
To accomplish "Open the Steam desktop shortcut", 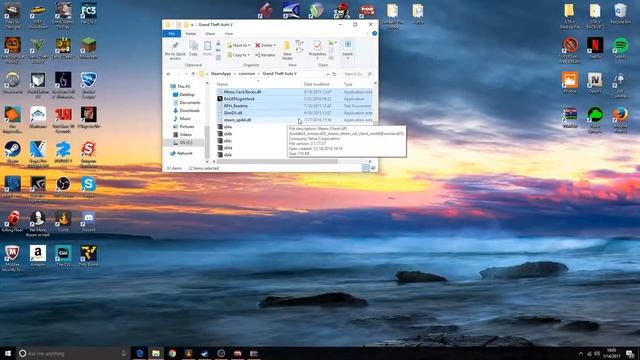I will click(12, 152).
